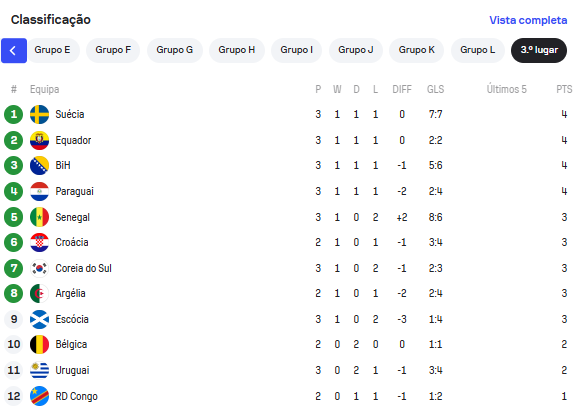580x414 pixels.
Task: Open the Paraguai team name
Action: click(x=74, y=191)
